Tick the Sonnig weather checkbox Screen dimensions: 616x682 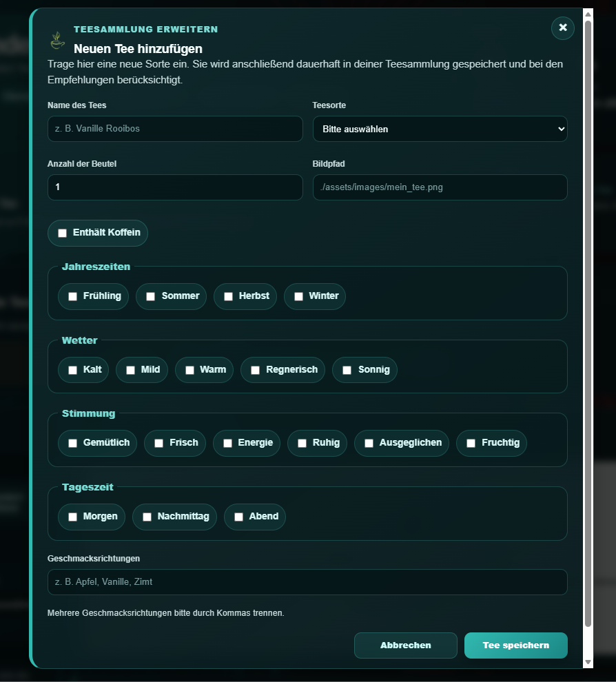(x=347, y=370)
